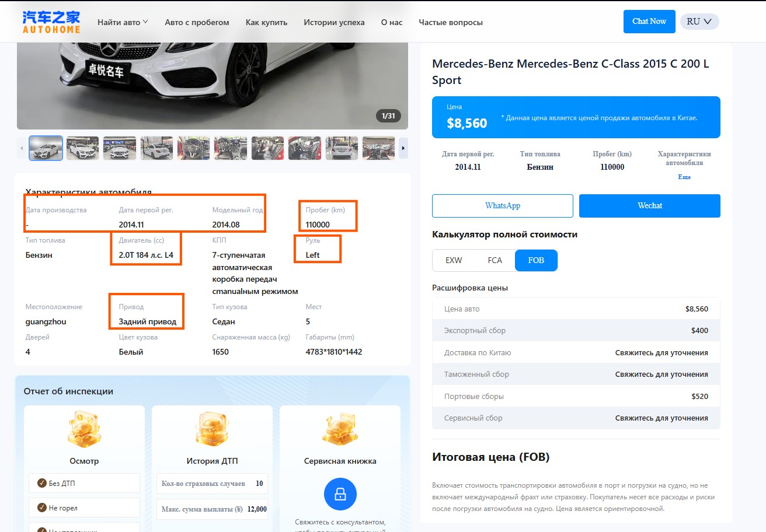
Task: Open the RU language dropdown
Action: [699, 22]
